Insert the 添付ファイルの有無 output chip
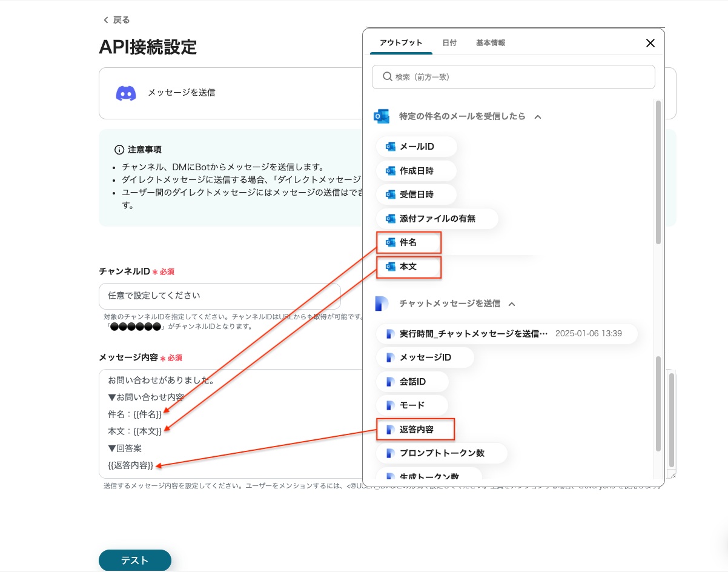The image size is (728, 572). [x=437, y=219]
